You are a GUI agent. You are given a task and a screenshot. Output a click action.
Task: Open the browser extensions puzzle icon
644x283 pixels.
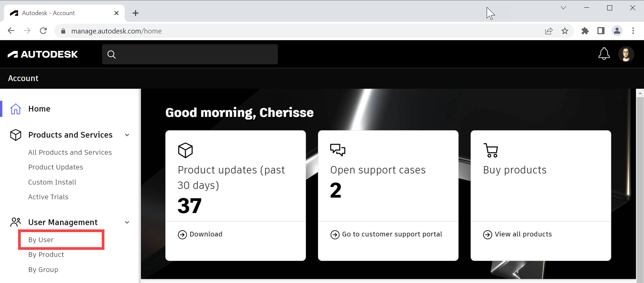pos(585,31)
